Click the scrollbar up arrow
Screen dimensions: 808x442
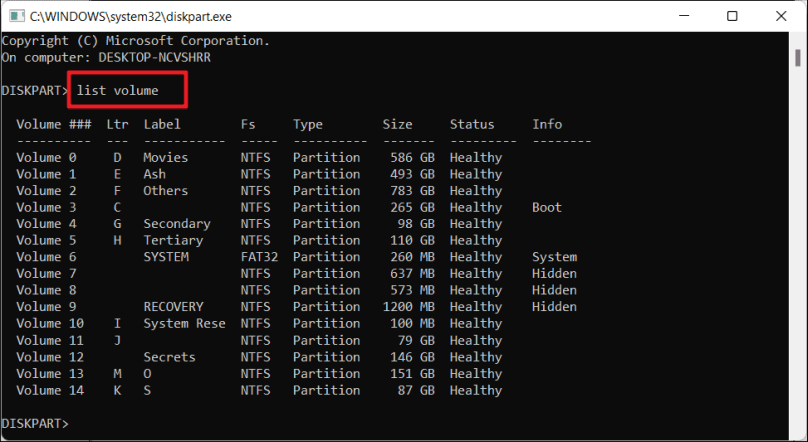pyautogui.click(x=797, y=41)
